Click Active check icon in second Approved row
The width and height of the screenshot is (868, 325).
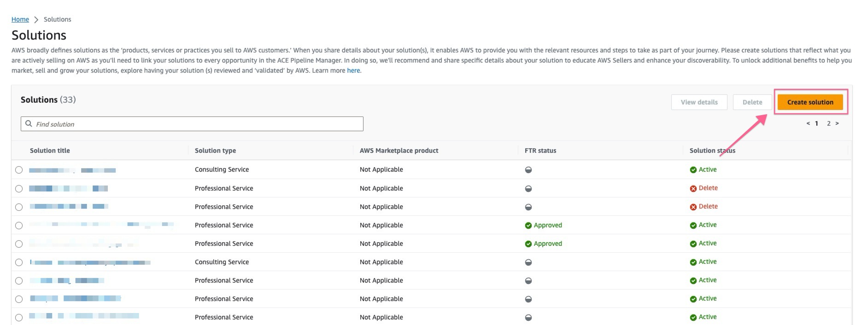[x=693, y=244]
